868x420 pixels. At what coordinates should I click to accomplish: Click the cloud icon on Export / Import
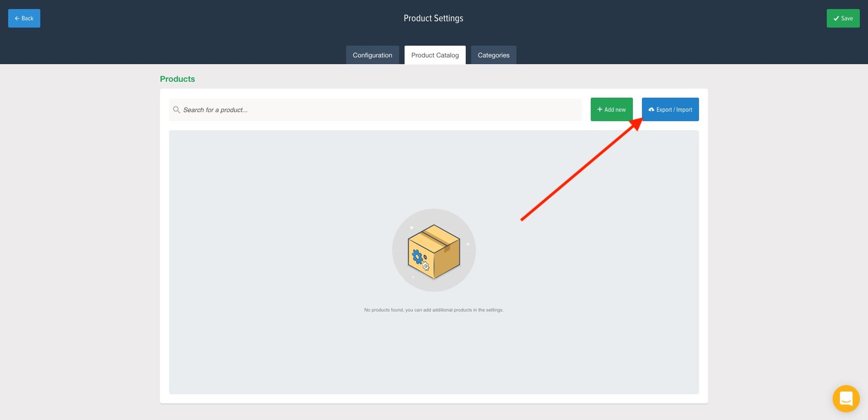(651, 109)
